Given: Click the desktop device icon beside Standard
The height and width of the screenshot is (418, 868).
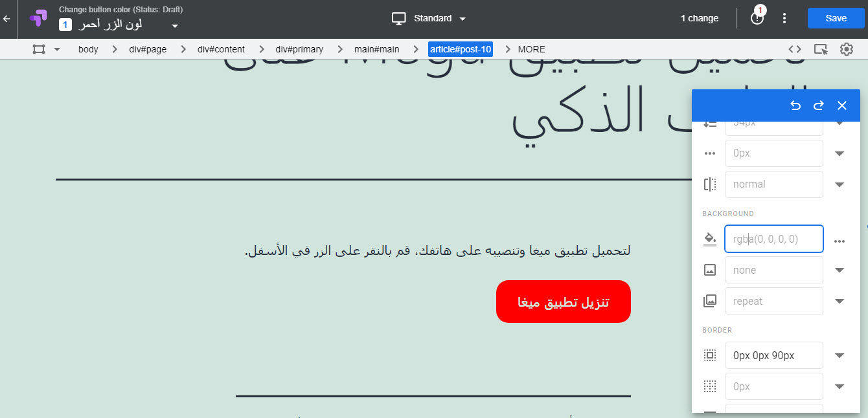Looking at the screenshot, I should click(399, 19).
